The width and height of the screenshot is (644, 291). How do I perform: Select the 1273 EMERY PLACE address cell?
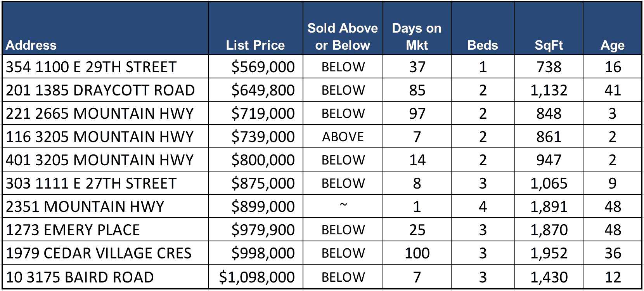73,230
